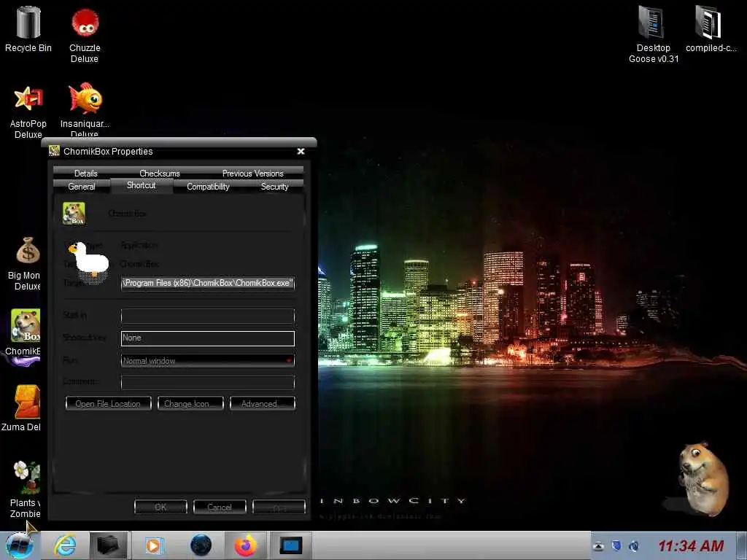The width and height of the screenshot is (747, 560).
Task: Switch to the Details tab
Action: [86, 174]
